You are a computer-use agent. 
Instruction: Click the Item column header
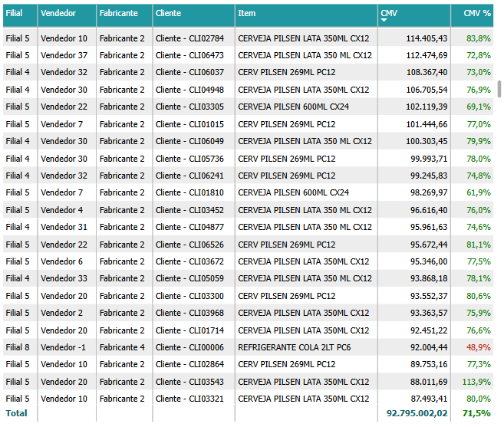point(247,14)
